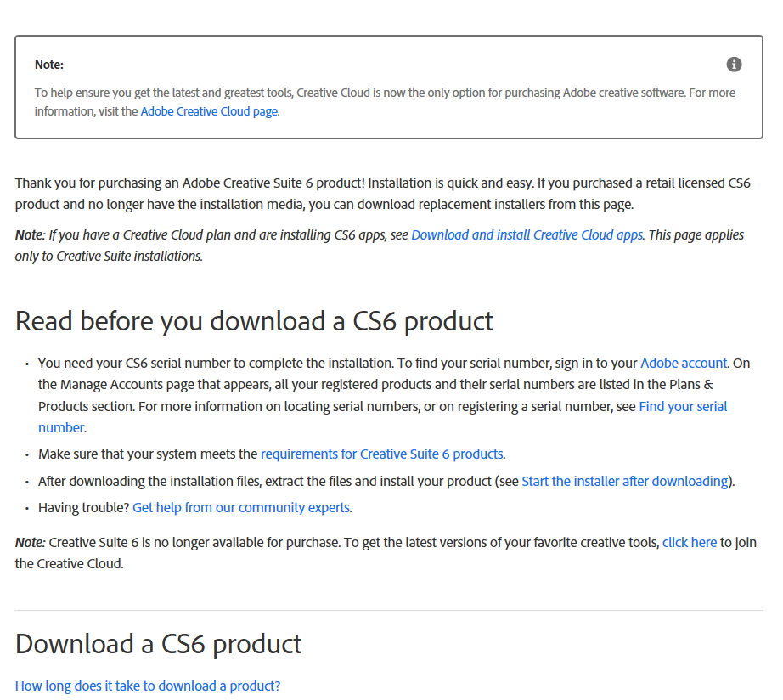Click the Make sure that your system meets text

[x=148, y=454]
